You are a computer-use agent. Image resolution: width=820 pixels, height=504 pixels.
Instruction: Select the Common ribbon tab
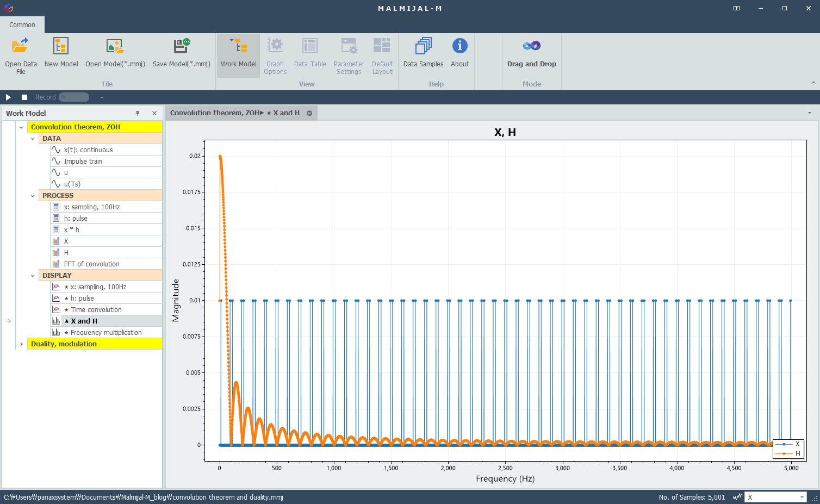[x=22, y=24]
